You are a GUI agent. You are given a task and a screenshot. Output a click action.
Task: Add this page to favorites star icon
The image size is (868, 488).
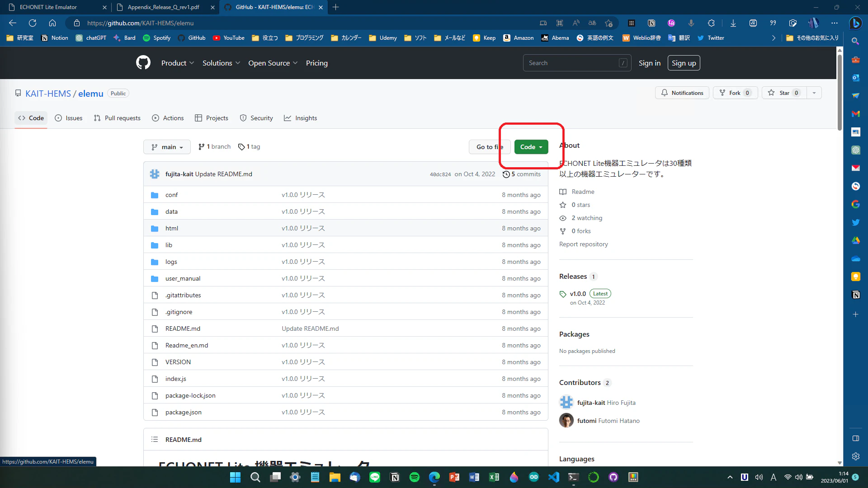(x=609, y=23)
